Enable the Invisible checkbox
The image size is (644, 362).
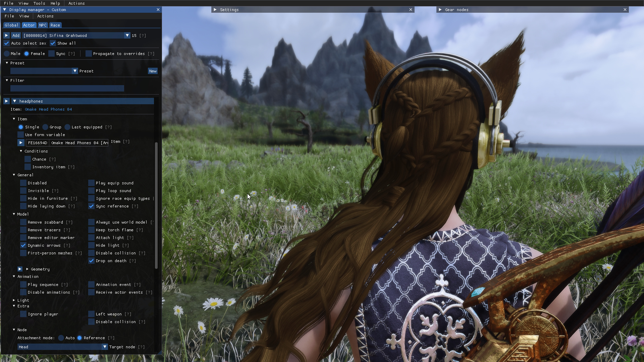click(x=23, y=191)
